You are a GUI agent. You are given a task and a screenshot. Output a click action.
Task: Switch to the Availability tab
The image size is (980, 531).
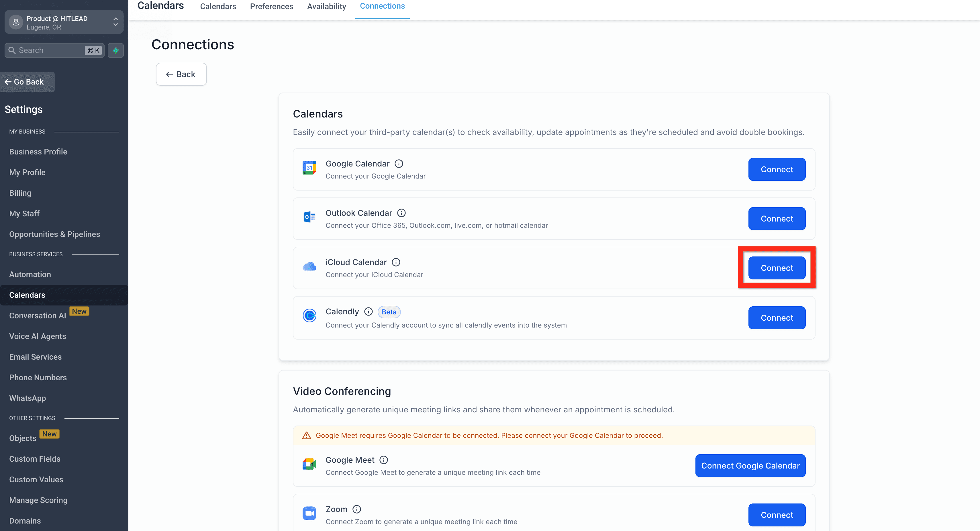pyautogui.click(x=326, y=7)
